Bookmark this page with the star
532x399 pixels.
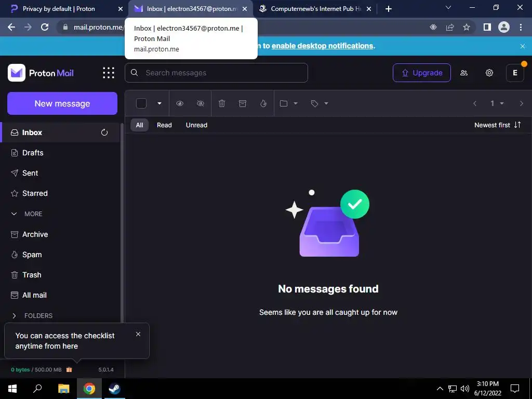click(x=467, y=27)
